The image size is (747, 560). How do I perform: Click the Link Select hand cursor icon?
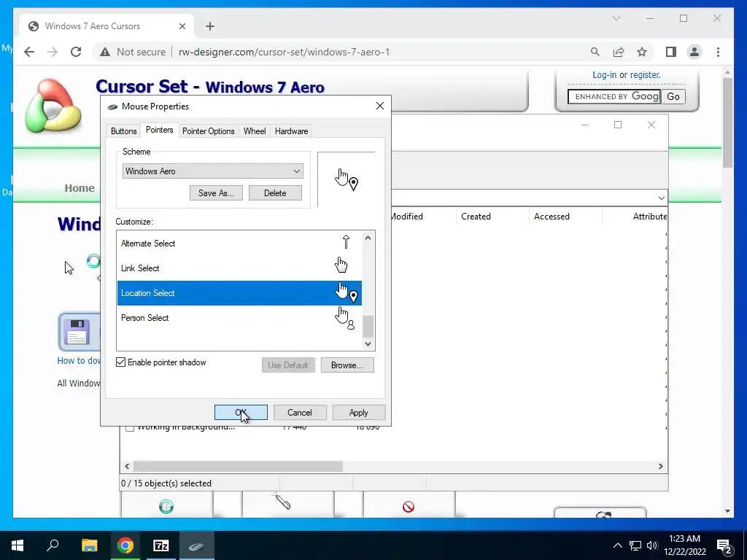pyautogui.click(x=341, y=265)
